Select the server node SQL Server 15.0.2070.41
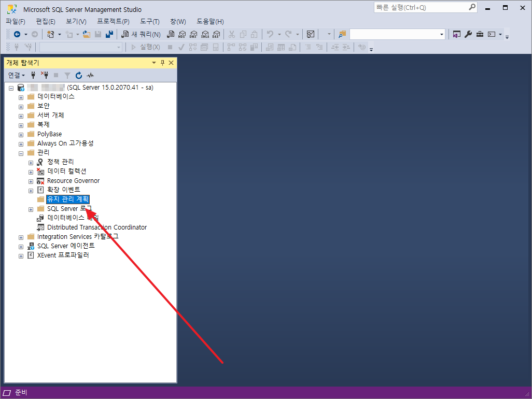Viewport: 532px width, 399px height. pos(90,88)
